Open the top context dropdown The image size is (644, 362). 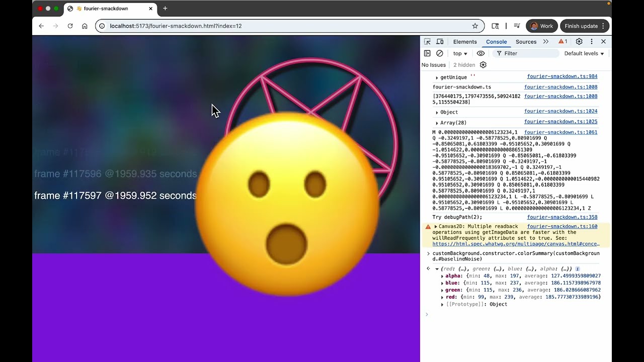click(460, 53)
